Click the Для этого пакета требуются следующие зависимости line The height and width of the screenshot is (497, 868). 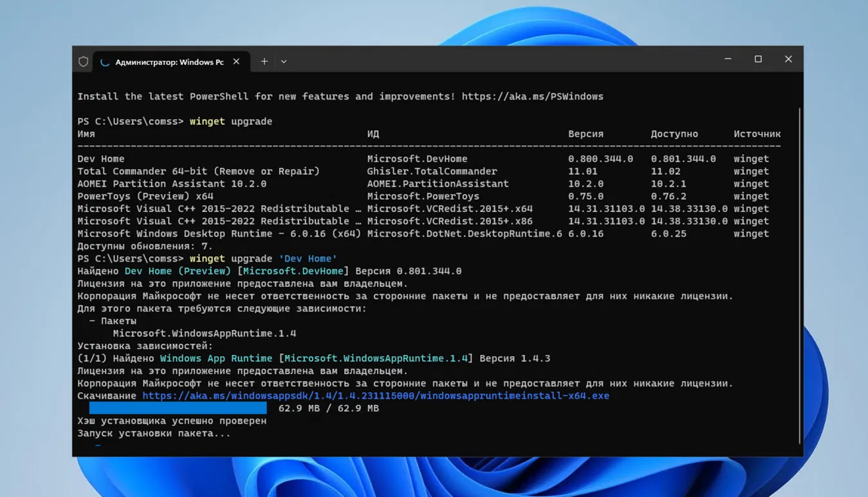pyautogui.click(x=222, y=309)
